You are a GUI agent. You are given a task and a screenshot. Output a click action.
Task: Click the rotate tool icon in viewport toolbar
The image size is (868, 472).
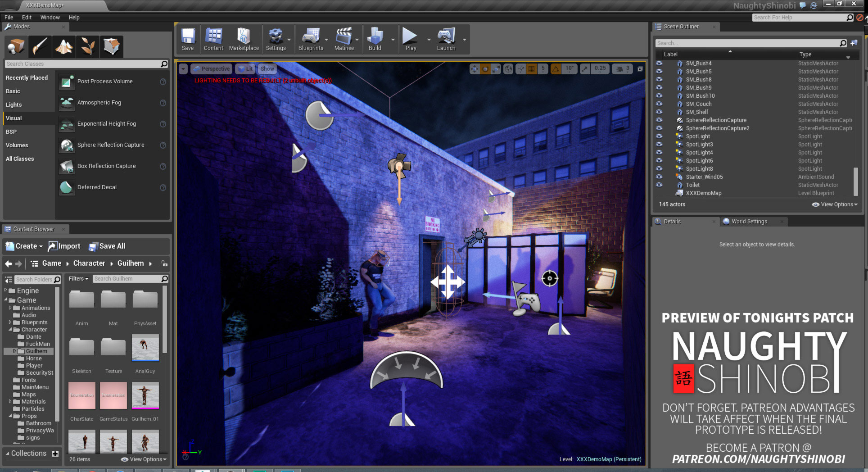click(485, 69)
